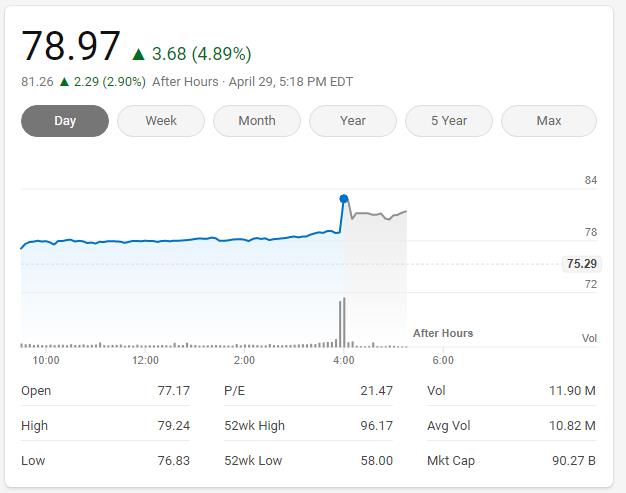Click the blue closing price marker dot
This screenshot has width=626, height=493.
point(344,199)
